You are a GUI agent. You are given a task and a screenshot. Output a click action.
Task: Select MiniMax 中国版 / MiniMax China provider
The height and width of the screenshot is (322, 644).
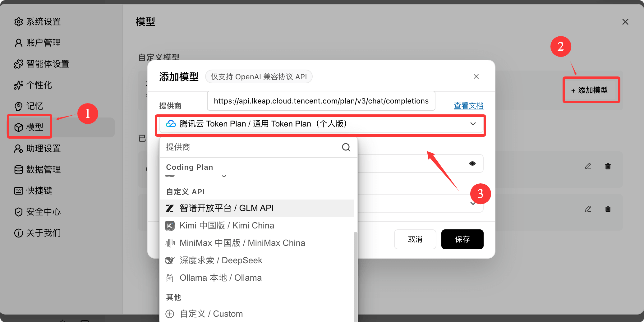(257, 243)
